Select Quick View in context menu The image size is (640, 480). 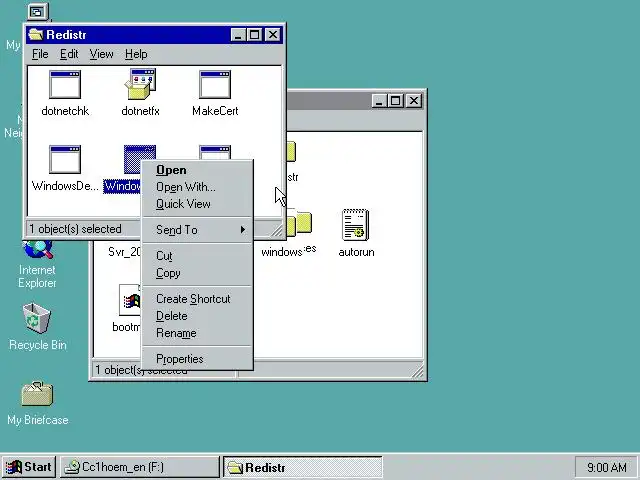[198, 204]
